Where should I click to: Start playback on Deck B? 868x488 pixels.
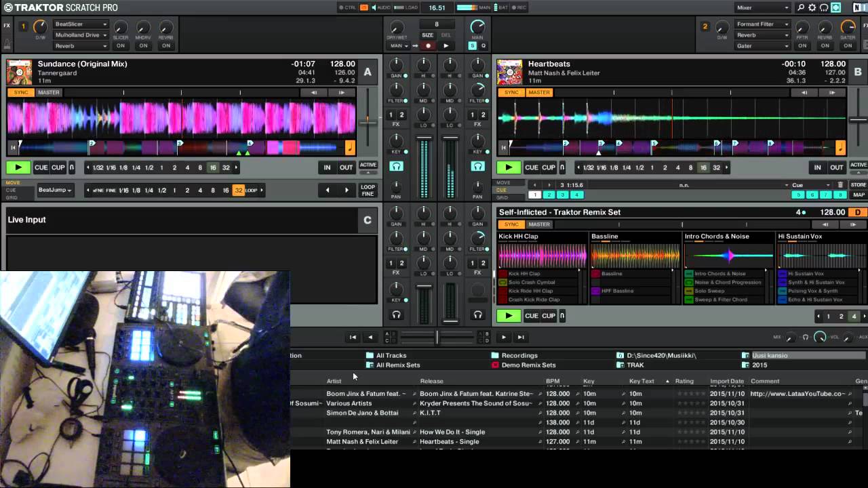509,167
